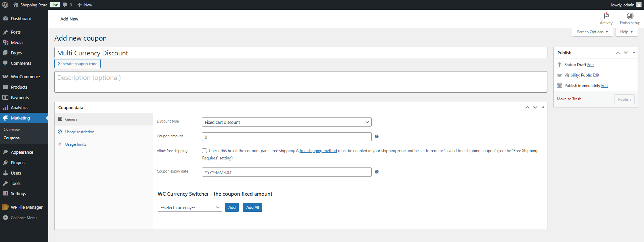Focus the coupon code title field

pos(301,53)
